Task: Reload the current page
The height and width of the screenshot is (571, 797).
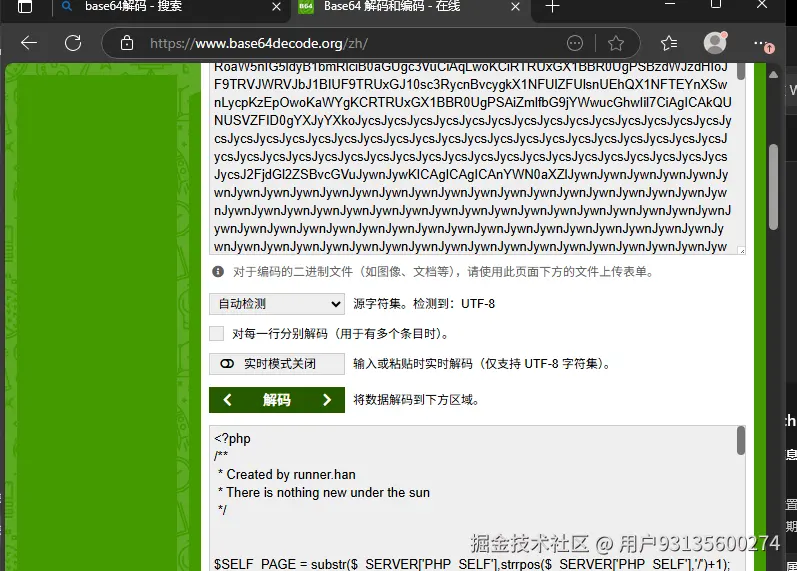Action: [x=73, y=43]
